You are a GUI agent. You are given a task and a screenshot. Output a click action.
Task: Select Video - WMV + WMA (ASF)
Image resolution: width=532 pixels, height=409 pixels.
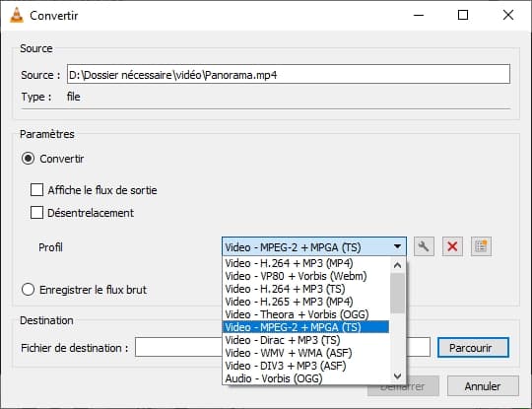click(x=305, y=353)
